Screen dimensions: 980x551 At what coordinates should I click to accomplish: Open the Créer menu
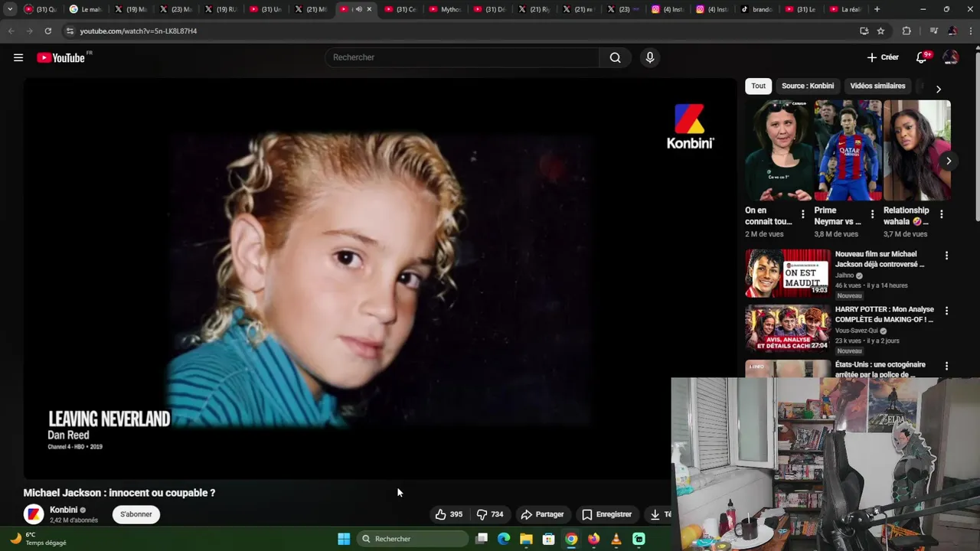883,57
